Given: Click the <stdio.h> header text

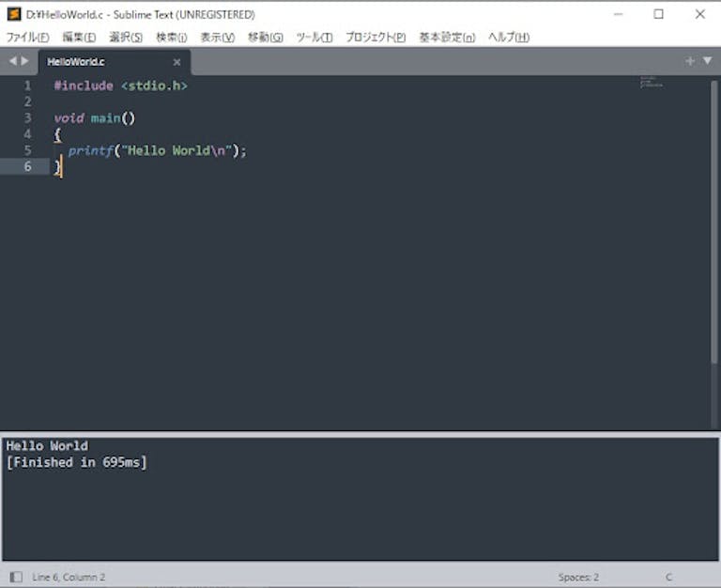Looking at the screenshot, I should point(155,85).
